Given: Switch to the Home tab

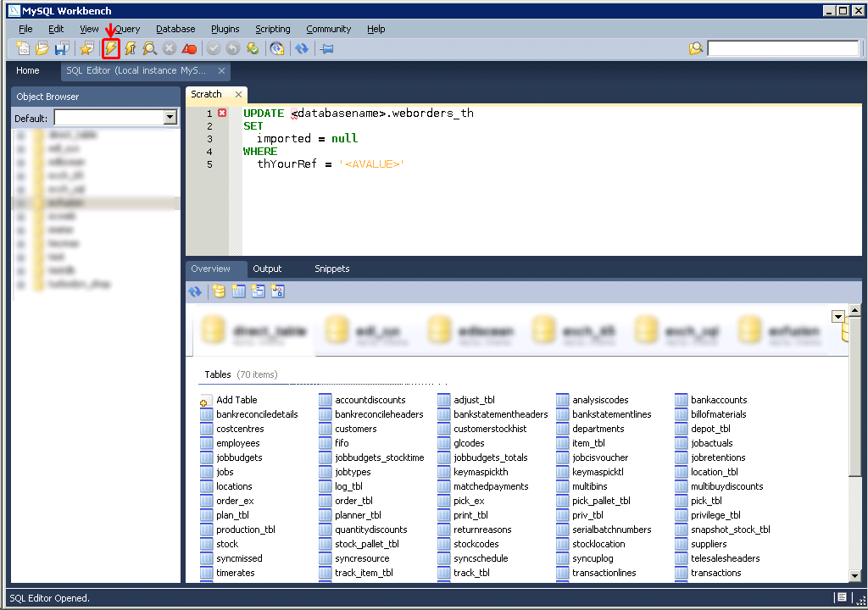Looking at the screenshot, I should (28, 70).
